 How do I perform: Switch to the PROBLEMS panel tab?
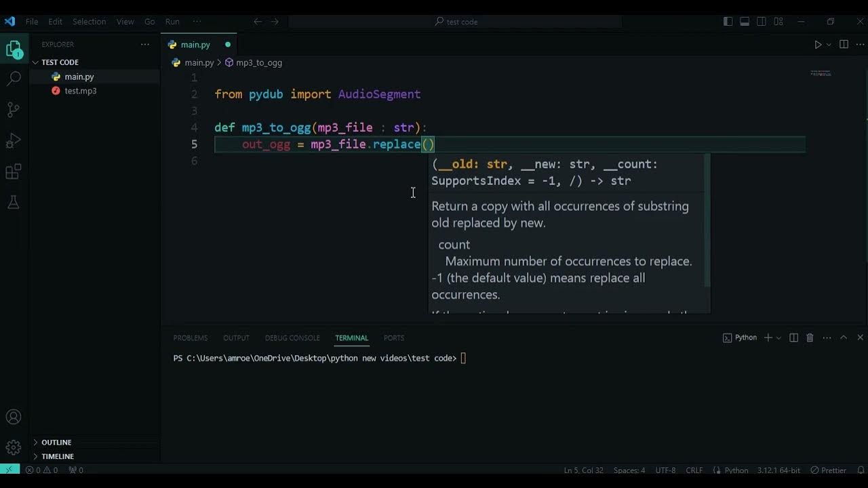(191, 338)
